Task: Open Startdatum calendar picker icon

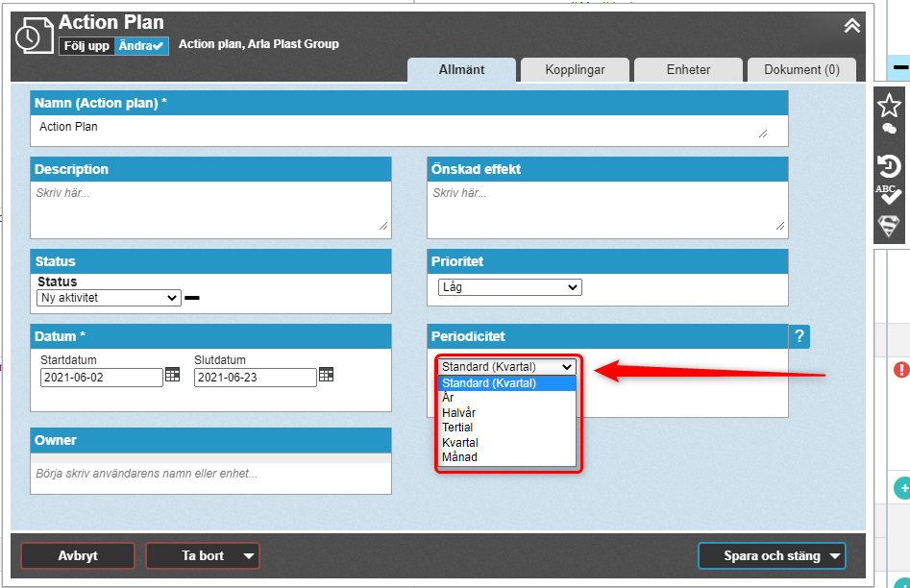Action: 173,375
